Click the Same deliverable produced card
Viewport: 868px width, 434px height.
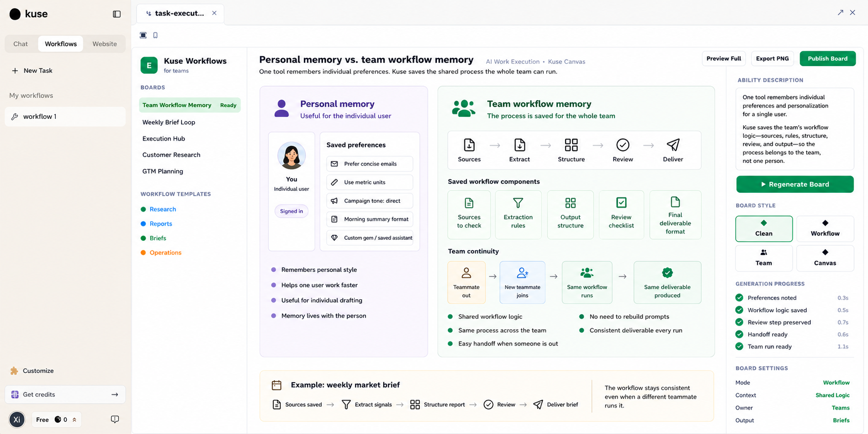click(667, 282)
